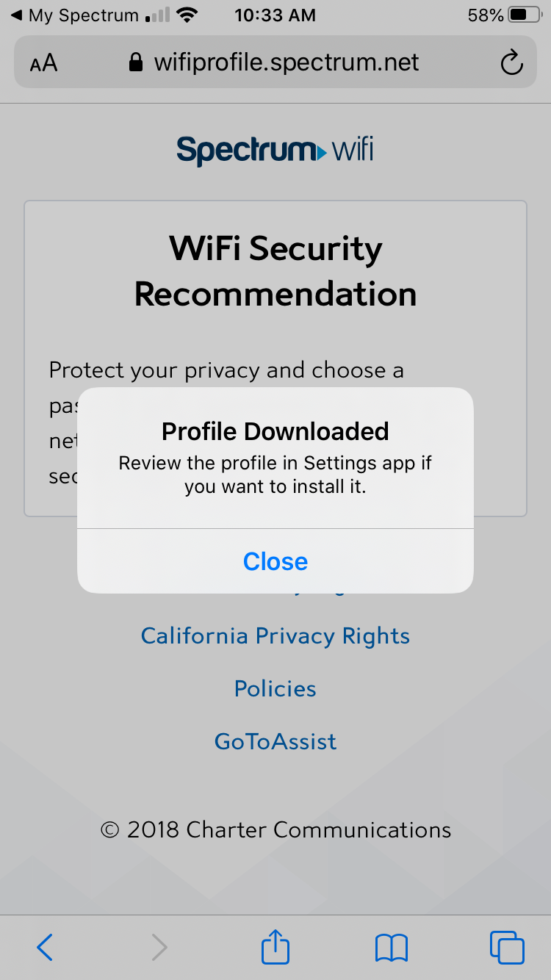Tap the WiFi status icon
The height and width of the screenshot is (980, 551).
pos(189,15)
